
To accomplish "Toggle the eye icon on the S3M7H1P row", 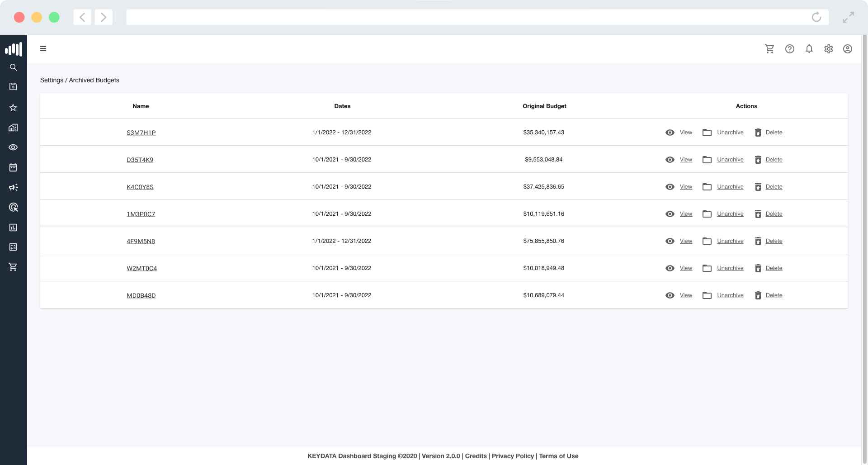I will 670,133.
